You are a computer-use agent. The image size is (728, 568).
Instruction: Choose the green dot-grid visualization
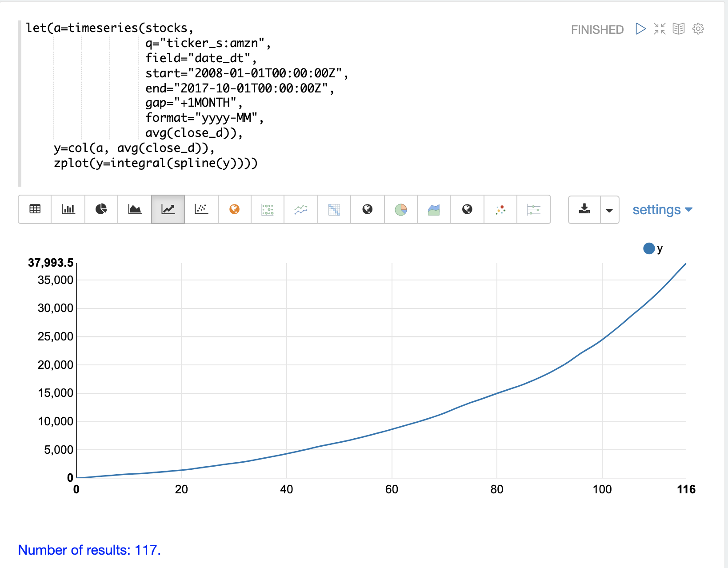[x=268, y=209]
